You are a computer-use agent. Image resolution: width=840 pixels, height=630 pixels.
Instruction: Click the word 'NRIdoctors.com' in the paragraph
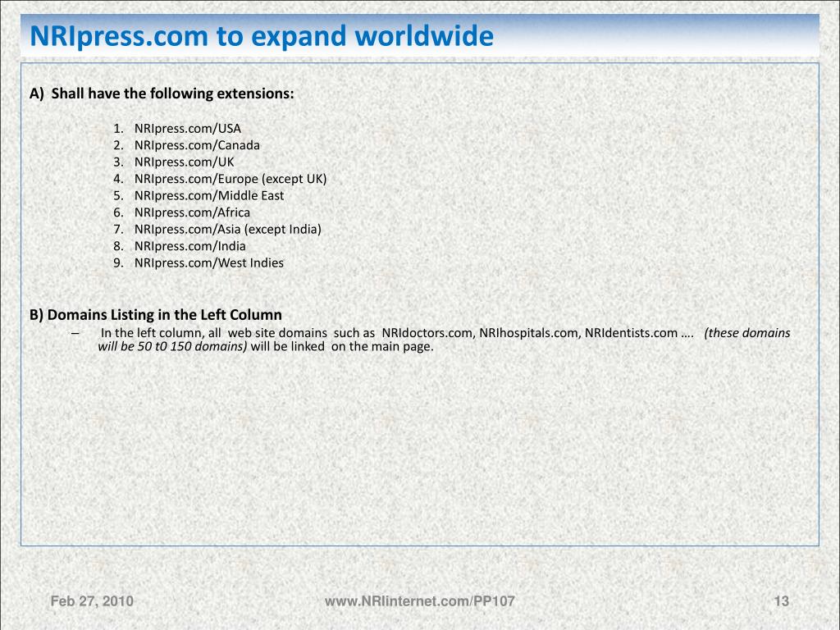coord(428,333)
